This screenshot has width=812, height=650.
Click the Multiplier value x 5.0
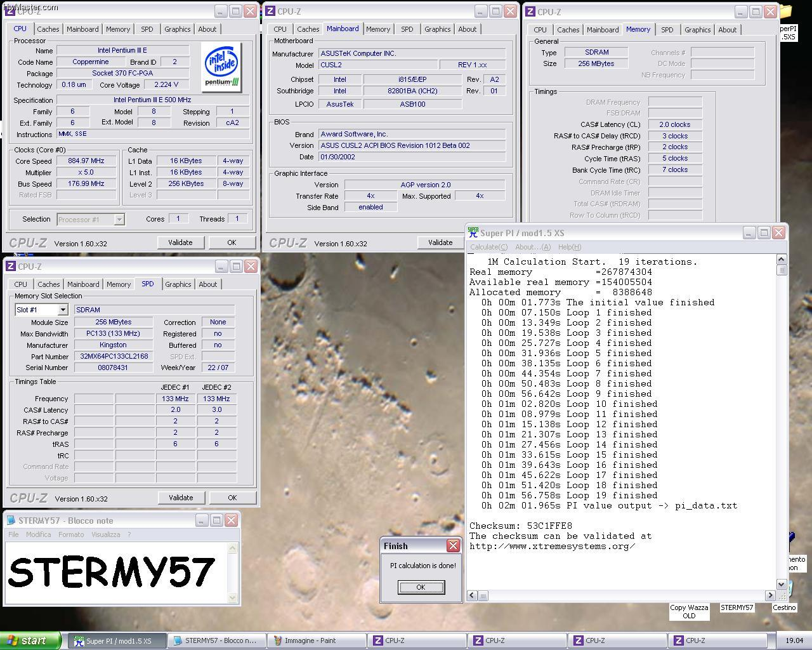[86, 173]
